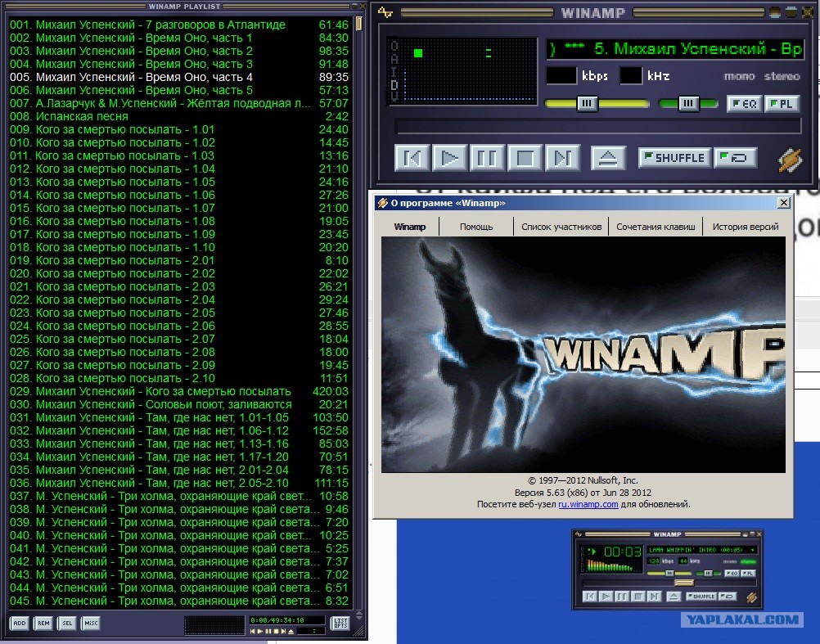820x644 pixels.
Task: Select playlist row 008 Испанская песня
Action: [179, 116]
